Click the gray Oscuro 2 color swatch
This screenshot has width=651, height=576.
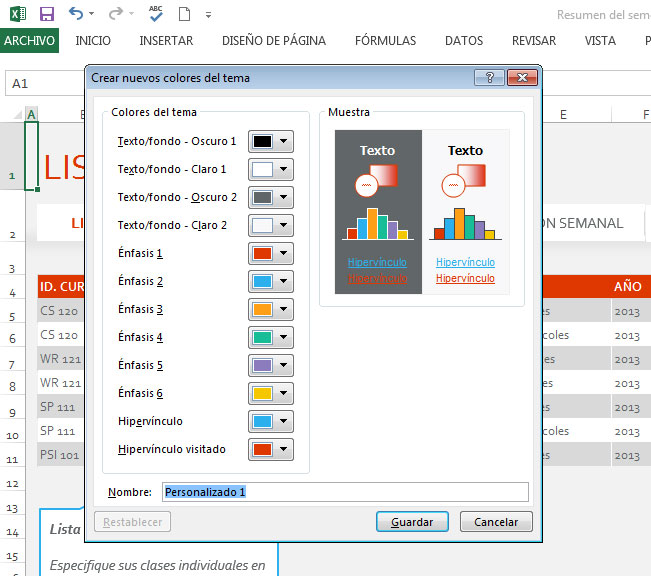coord(262,197)
